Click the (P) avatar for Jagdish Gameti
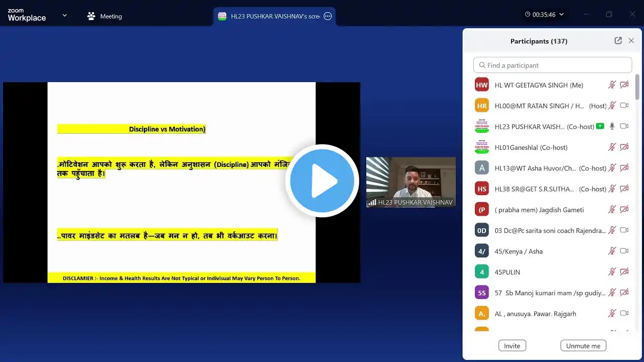The height and width of the screenshot is (362, 644). tap(481, 210)
